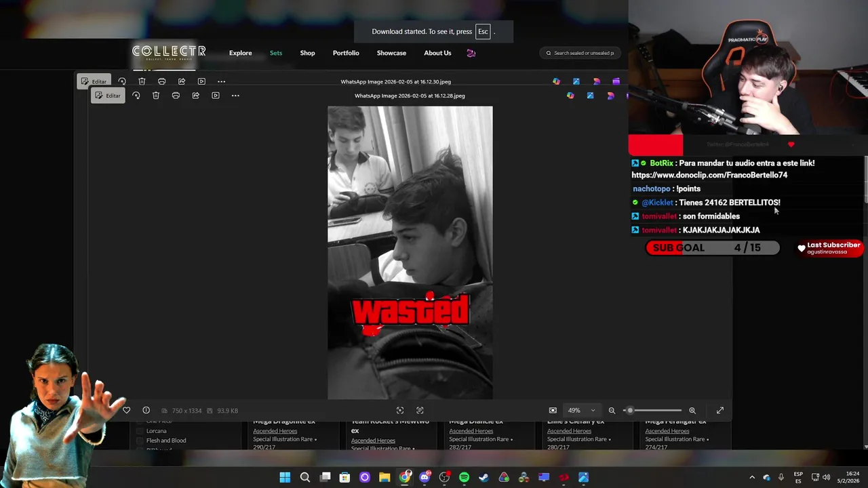Click the Collectr logo in browser
Viewport: 868px width, 488px height.
tap(169, 52)
